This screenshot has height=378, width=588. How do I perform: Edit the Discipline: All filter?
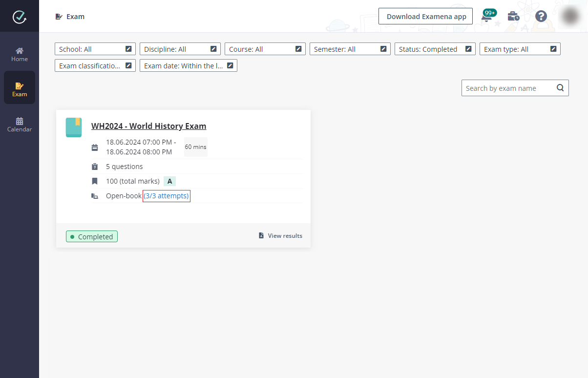pos(213,49)
